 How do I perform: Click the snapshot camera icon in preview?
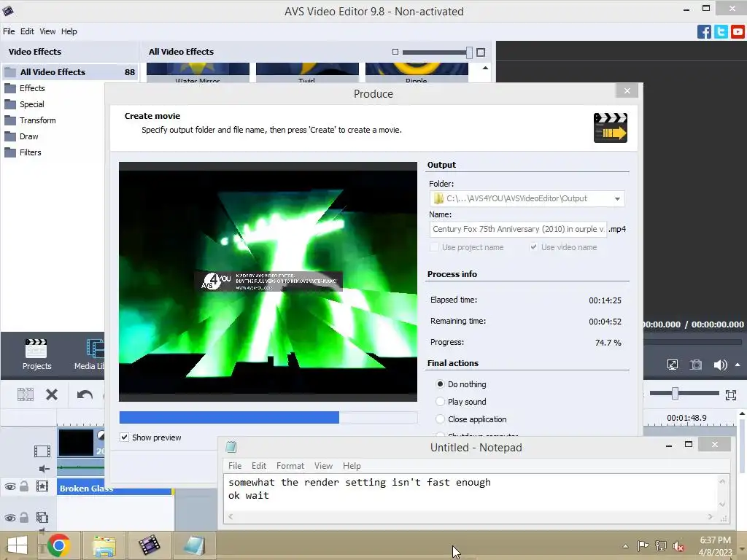(696, 365)
